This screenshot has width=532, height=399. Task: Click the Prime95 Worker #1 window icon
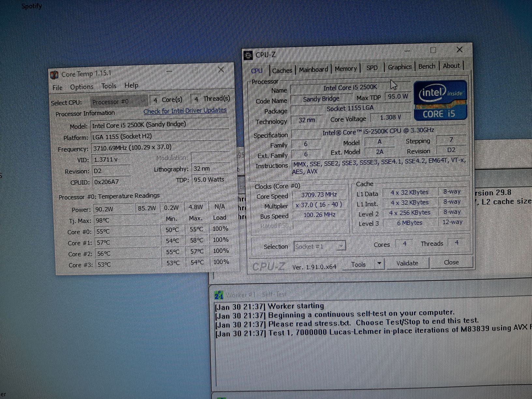[x=219, y=295]
